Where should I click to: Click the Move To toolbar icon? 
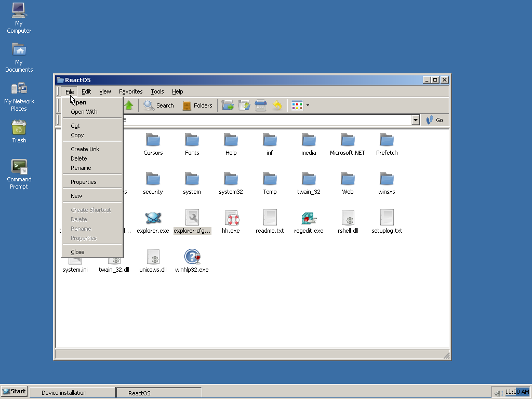click(x=228, y=105)
